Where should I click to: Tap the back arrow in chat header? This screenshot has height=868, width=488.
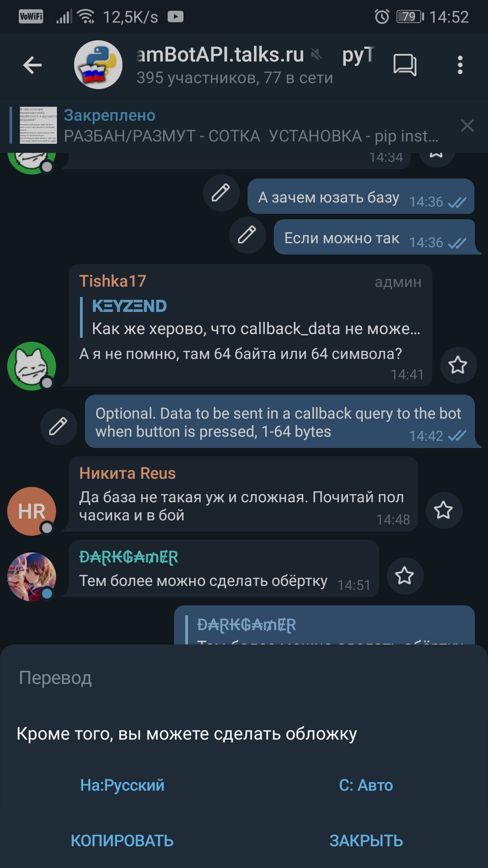(x=32, y=65)
